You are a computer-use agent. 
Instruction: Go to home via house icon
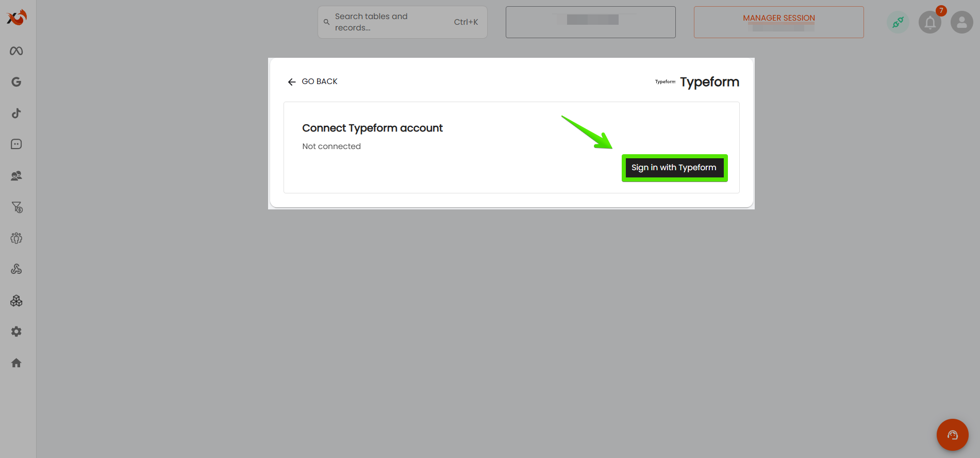(x=16, y=363)
